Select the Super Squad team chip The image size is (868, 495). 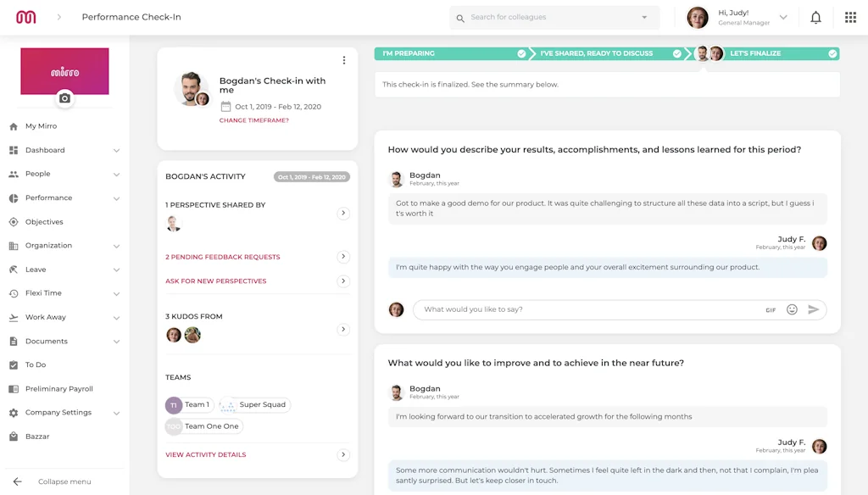click(x=254, y=405)
